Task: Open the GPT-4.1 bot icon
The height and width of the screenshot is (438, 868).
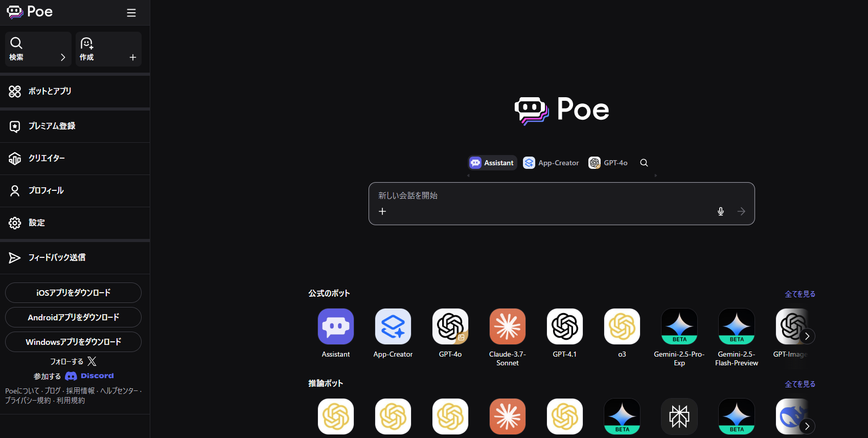Action: click(565, 326)
